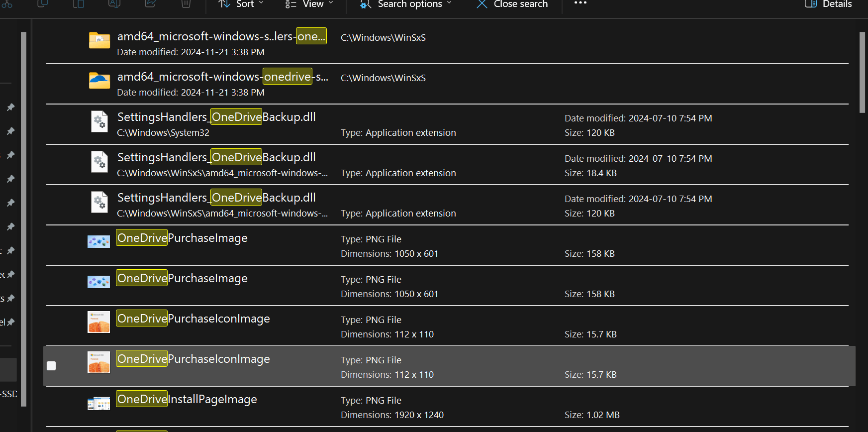Select the file name amd64_microsoft-windows-s..lers-one...
Image resolution: width=868 pixels, height=432 pixels.
pos(222,36)
